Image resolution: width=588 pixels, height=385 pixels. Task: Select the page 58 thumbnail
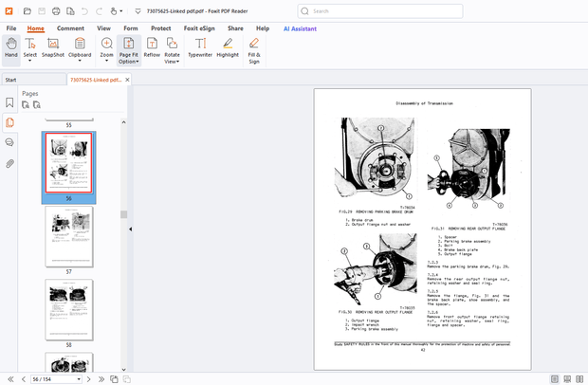pos(68,310)
